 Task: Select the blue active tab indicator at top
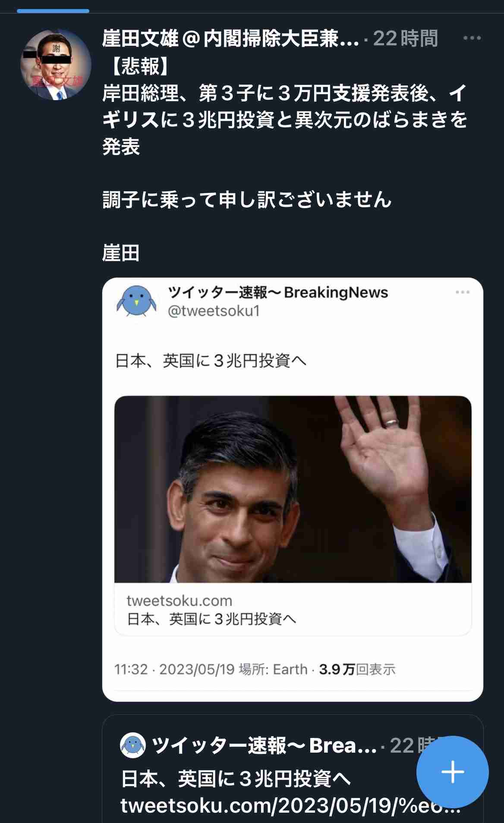pos(53,11)
